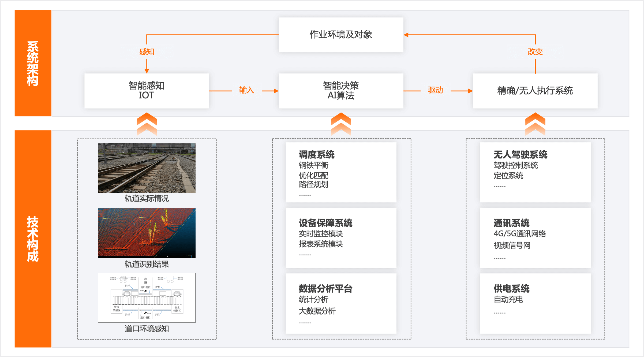Click the 通讯系统 heading
This screenshot has height=357, width=644.
[511, 223]
